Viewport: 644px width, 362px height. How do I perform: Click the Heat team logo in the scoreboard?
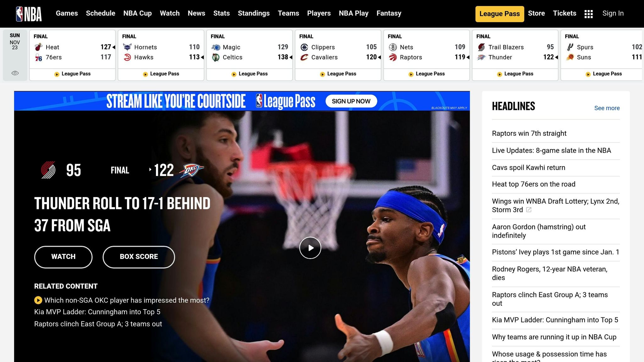coord(39,47)
